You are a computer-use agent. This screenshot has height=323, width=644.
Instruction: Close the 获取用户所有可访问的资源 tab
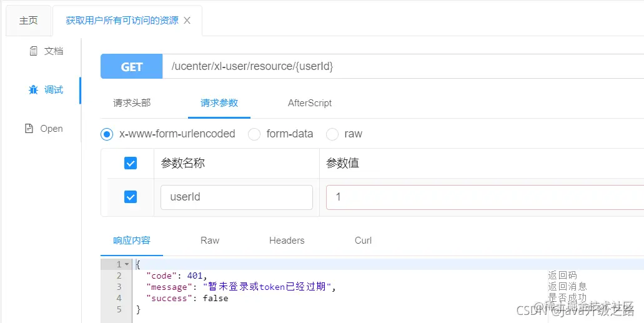click(x=187, y=21)
